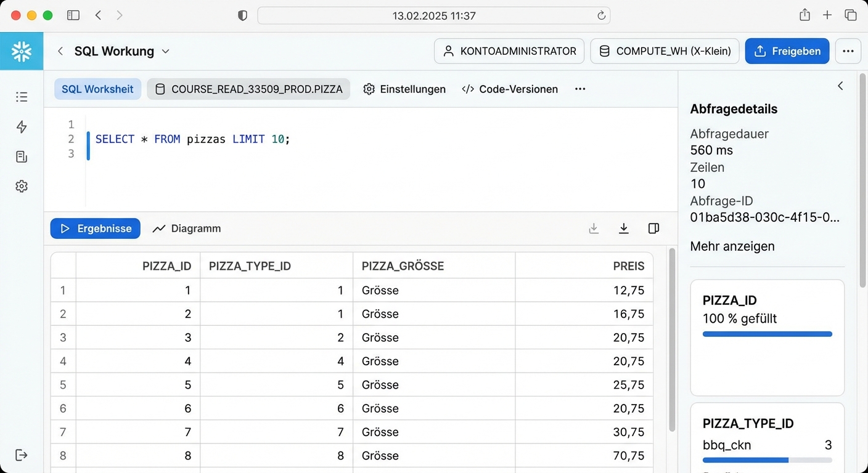The image size is (868, 473).
Task: Click the Einstellungen gear icon on worksheet bar
Action: click(x=369, y=89)
